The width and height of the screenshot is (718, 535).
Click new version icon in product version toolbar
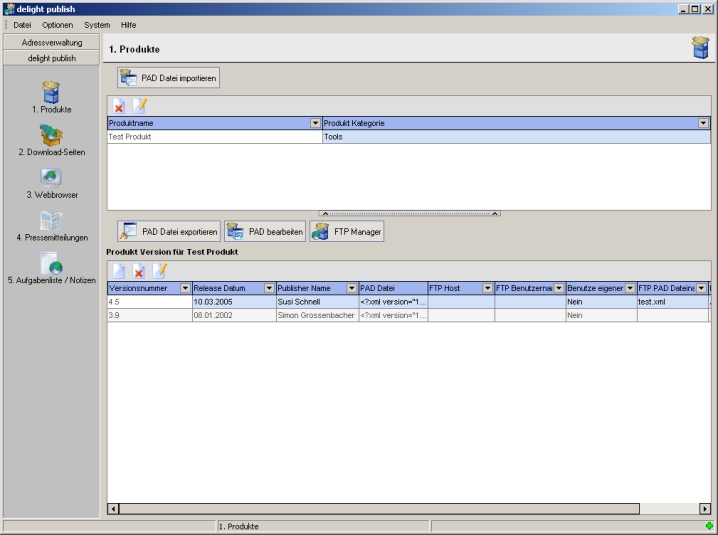click(x=119, y=271)
